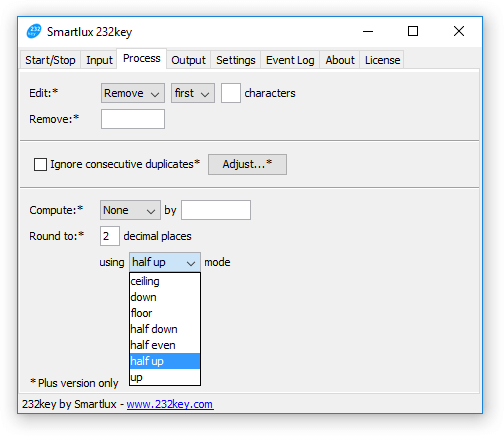Select 'half down' rounding mode
The width and height of the screenshot is (504, 436).
tap(165, 329)
